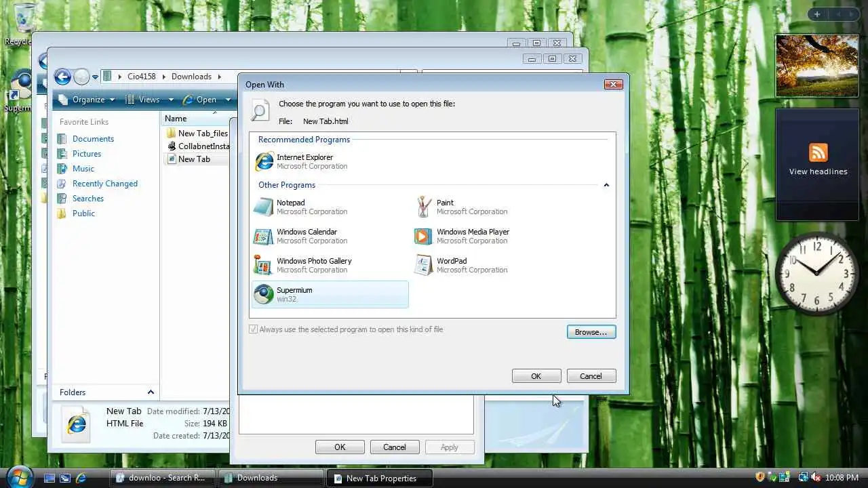Viewport: 868px width, 488px height.
Task: Click the magnifier file icon in Open With header
Action: point(260,111)
